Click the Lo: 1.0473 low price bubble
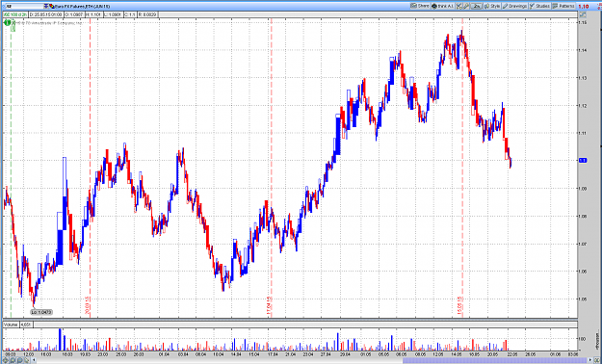 [x=41, y=312]
